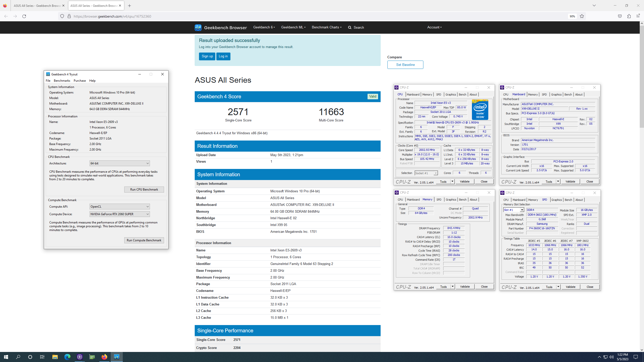Open the Slot #1 memory slot dropdown
This screenshot has height=362, width=644.
click(x=513, y=210)
